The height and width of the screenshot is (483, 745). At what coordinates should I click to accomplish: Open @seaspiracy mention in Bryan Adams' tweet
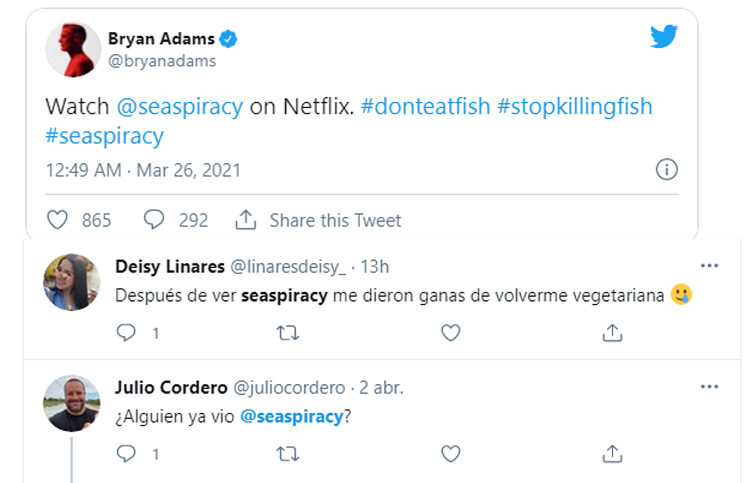[180, 106]
